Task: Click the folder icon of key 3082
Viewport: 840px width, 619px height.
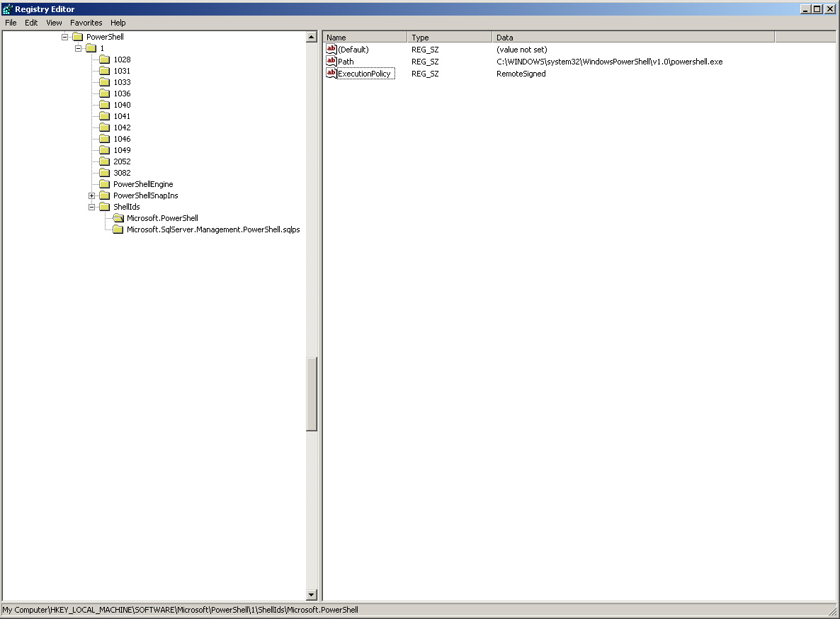Action: [104, 173]
